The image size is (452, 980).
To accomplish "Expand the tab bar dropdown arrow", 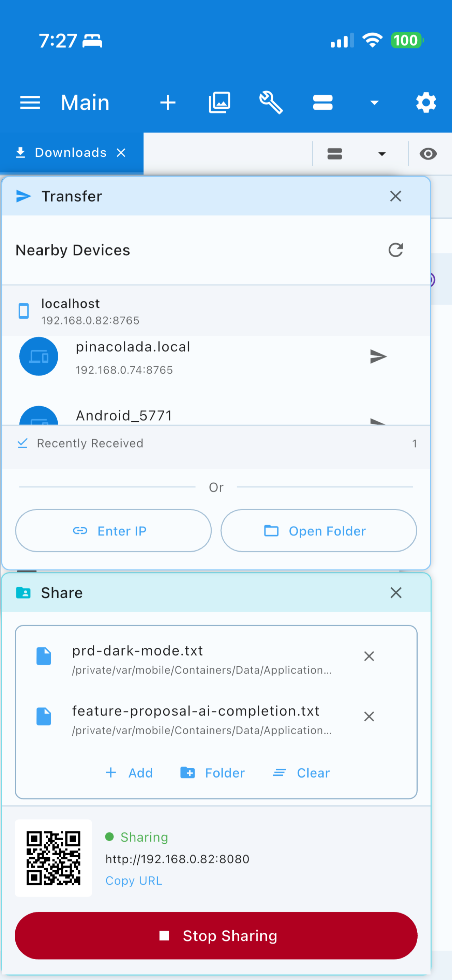I will 382,154.
